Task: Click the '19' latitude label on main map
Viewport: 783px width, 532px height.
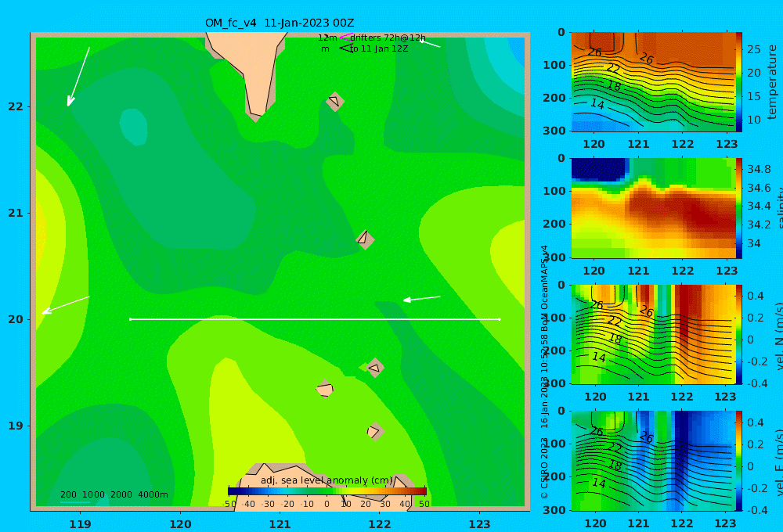Action: [x=16, y=426]
